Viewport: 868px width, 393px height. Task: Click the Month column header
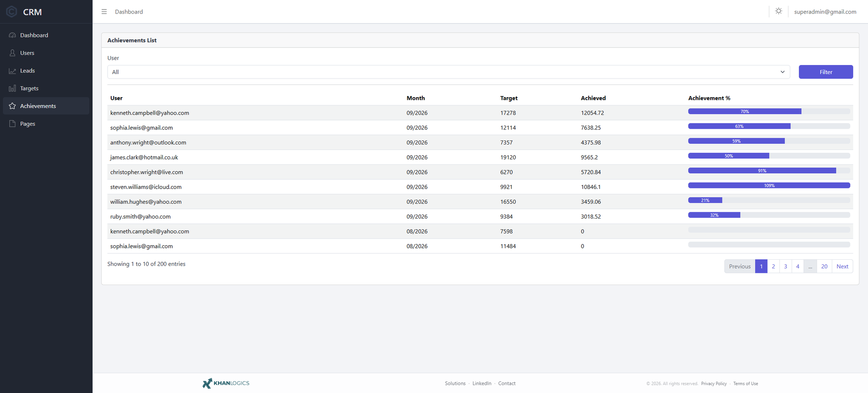pyautogui.click(x=415, y=98)
